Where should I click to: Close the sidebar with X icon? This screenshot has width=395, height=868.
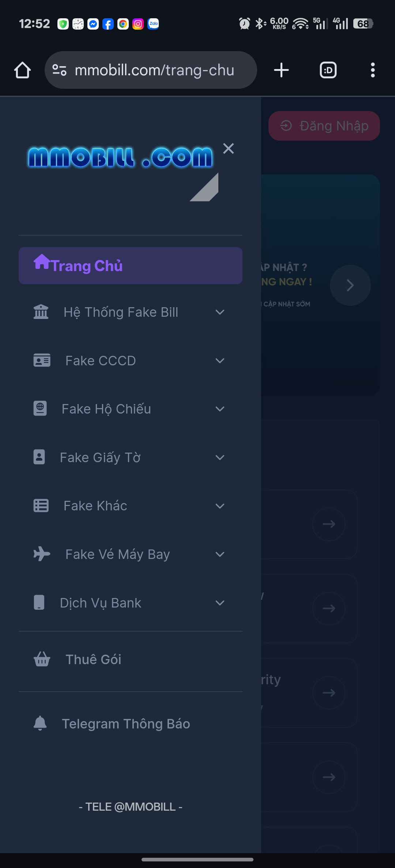point(228,148)
